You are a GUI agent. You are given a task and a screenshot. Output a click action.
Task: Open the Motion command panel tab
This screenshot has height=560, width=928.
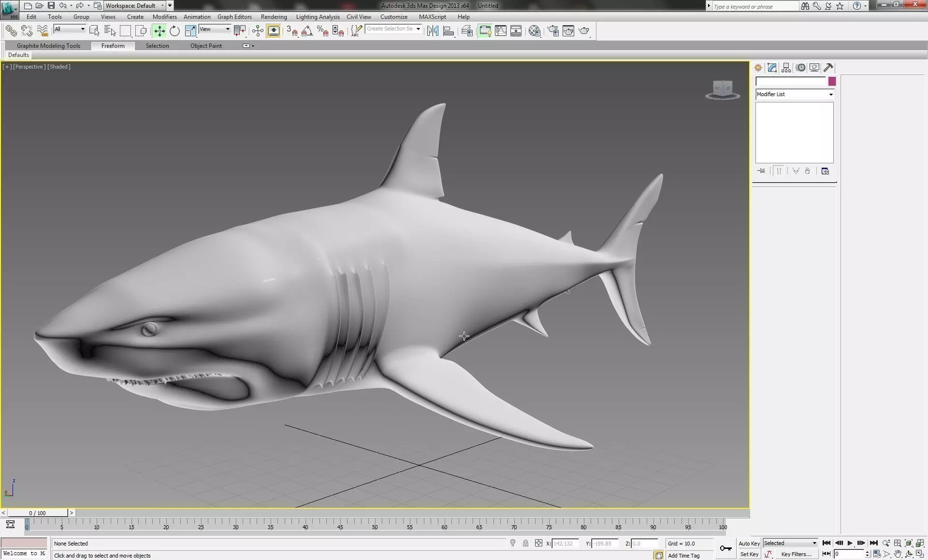[800, 68]
